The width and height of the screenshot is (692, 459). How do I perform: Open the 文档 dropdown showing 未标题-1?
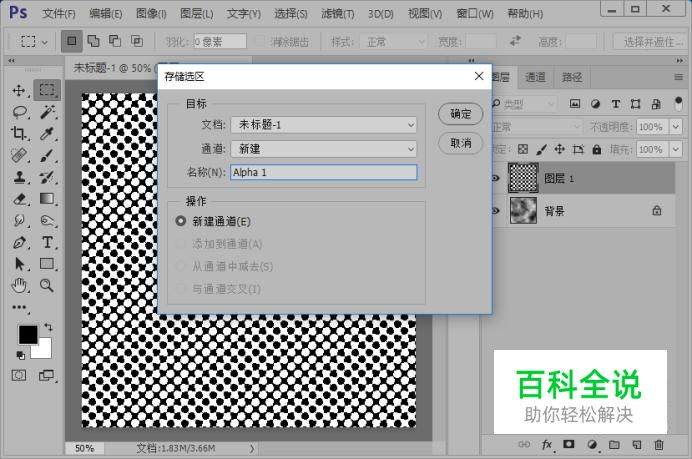tap(323, 125)
